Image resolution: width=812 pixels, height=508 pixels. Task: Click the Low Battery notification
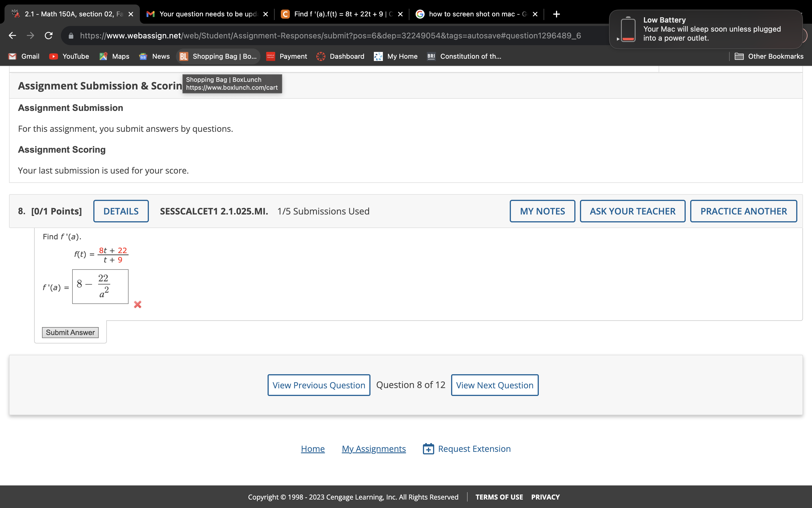click(x=706, y=29)
